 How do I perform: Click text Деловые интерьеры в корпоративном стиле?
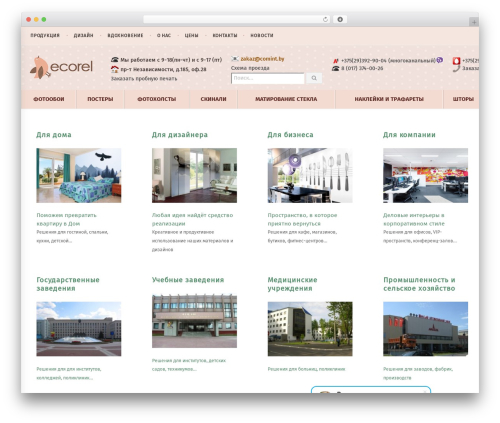coord(414,219)
